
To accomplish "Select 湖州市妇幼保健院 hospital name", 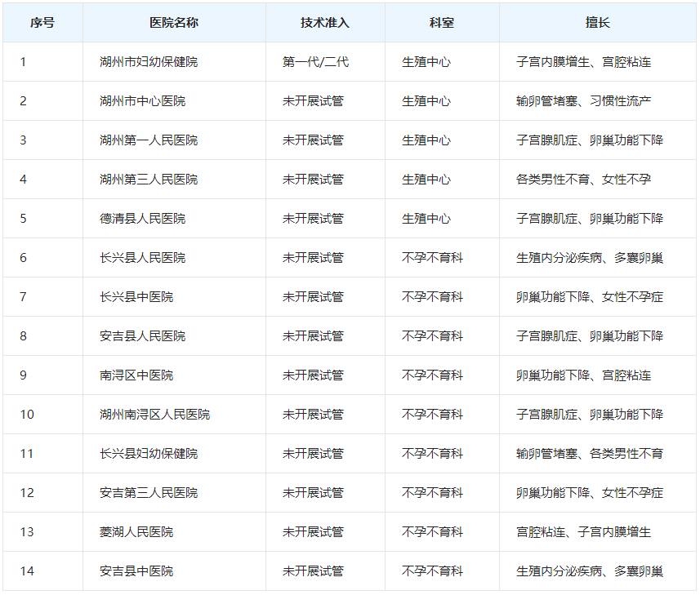I will (x=149, y=62).
